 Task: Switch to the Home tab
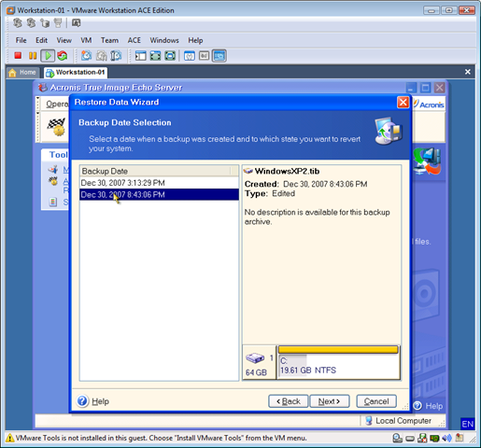pyautogui.click(x=22, y=73)
